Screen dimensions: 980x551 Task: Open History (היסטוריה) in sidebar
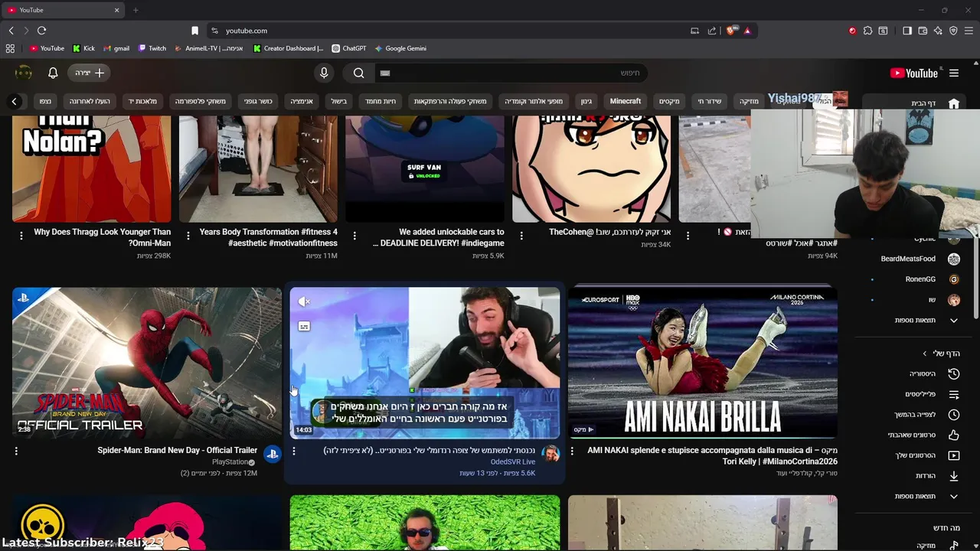click(x=934, y=373)
